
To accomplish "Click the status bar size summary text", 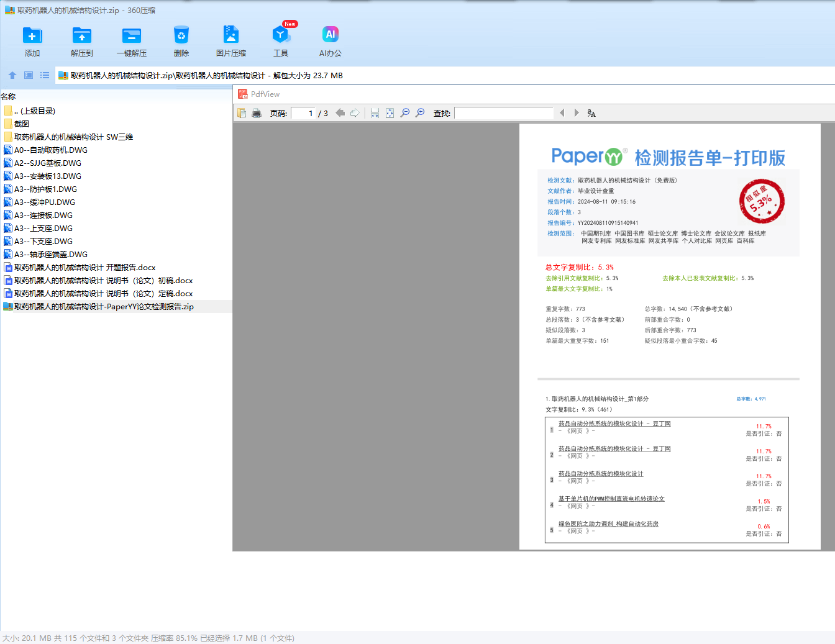I will [148, 638].
